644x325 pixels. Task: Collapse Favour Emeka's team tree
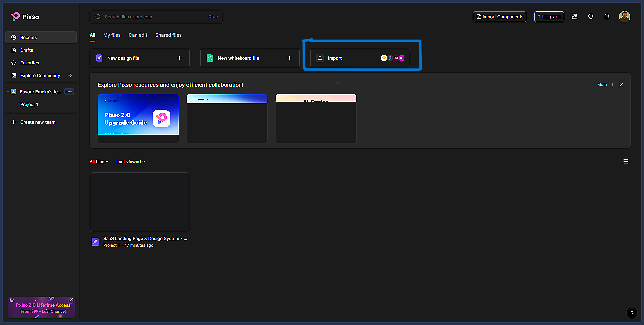pyautogui.click(x=8, y=92)
